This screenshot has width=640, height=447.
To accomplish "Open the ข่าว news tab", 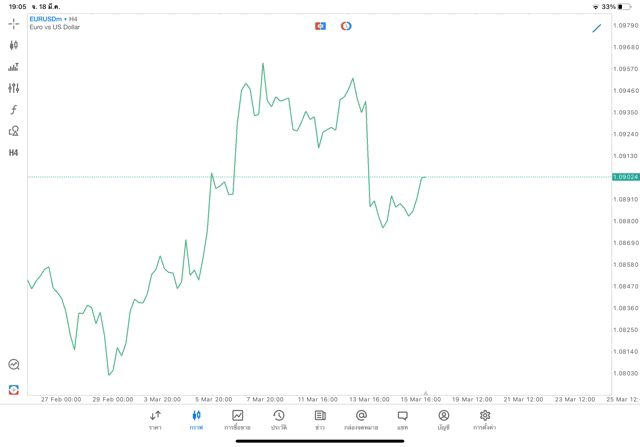I will point(320,420).
